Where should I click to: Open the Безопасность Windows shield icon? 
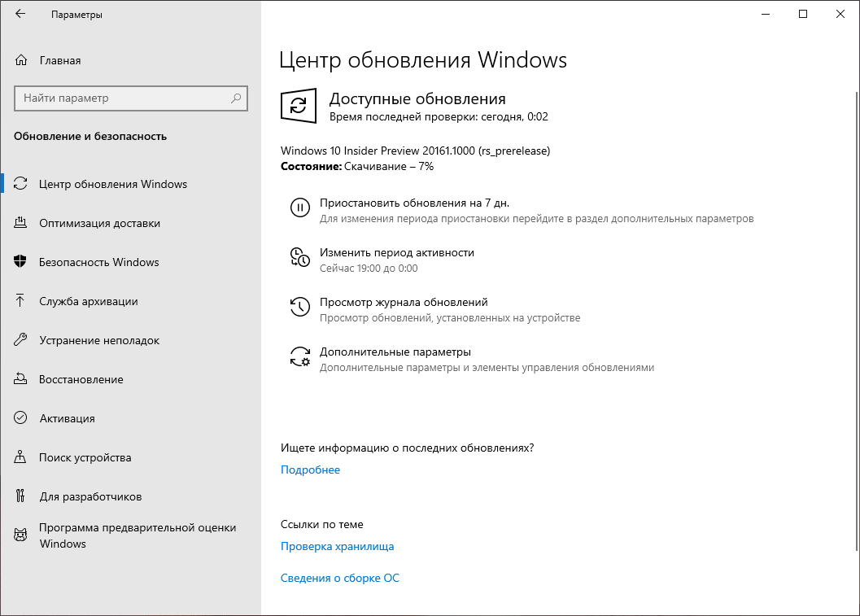pos(20,262)
